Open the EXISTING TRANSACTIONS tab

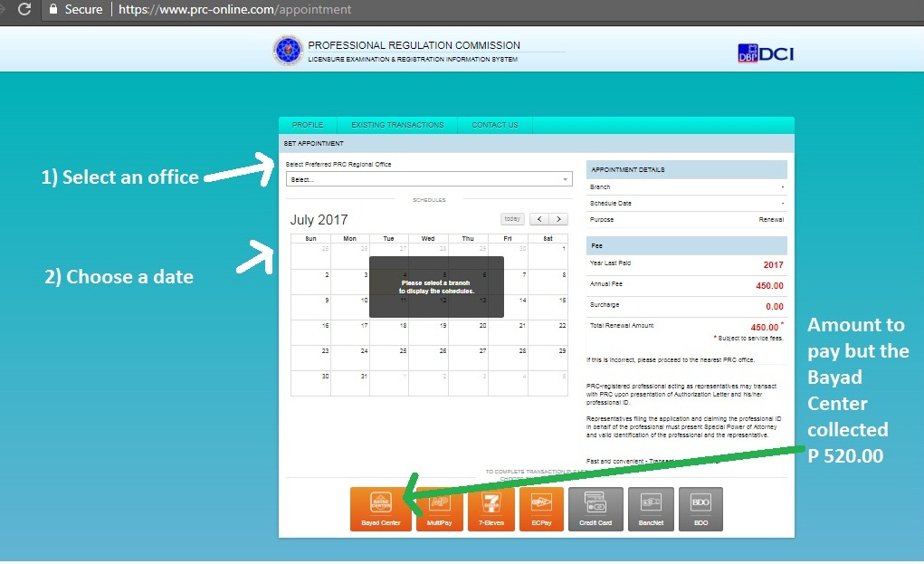click(x=397, y=125)
